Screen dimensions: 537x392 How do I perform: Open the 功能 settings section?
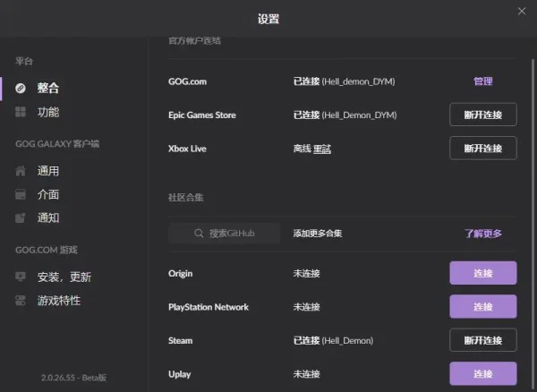48,112
